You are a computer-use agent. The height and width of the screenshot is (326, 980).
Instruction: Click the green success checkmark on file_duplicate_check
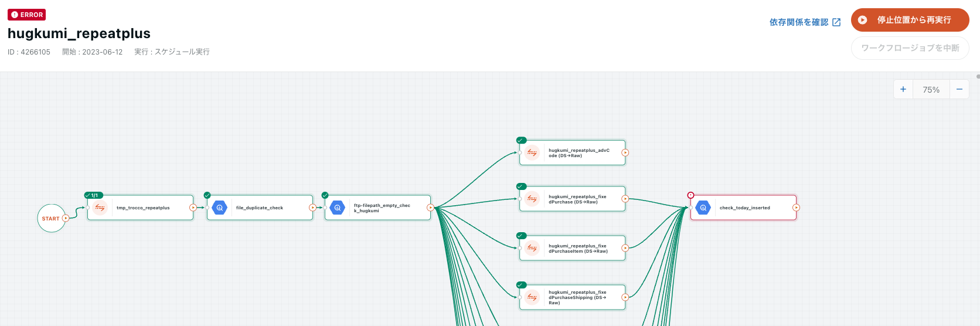pyautogui.click(x=207, y=195)
